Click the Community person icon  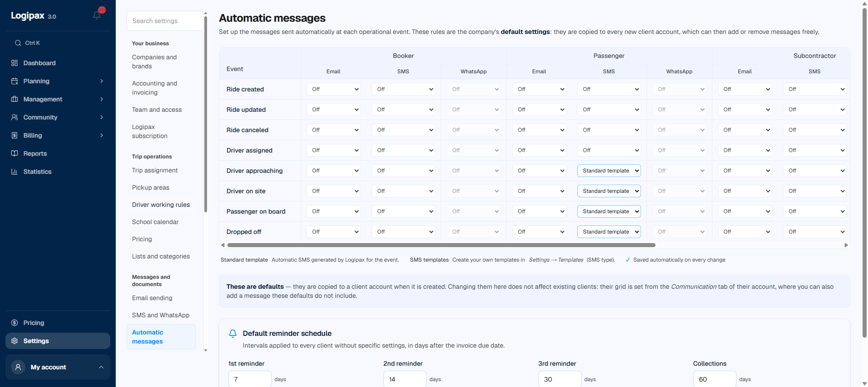point(14,117)
